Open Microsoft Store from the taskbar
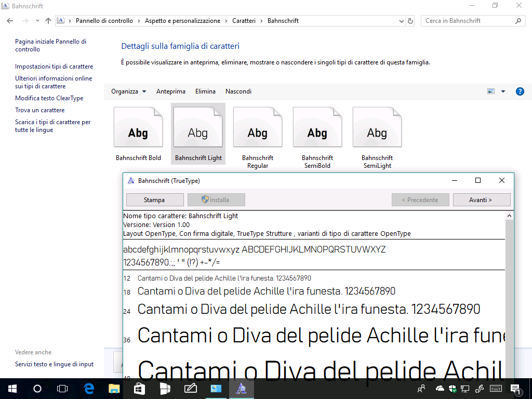 pos(139,389)
